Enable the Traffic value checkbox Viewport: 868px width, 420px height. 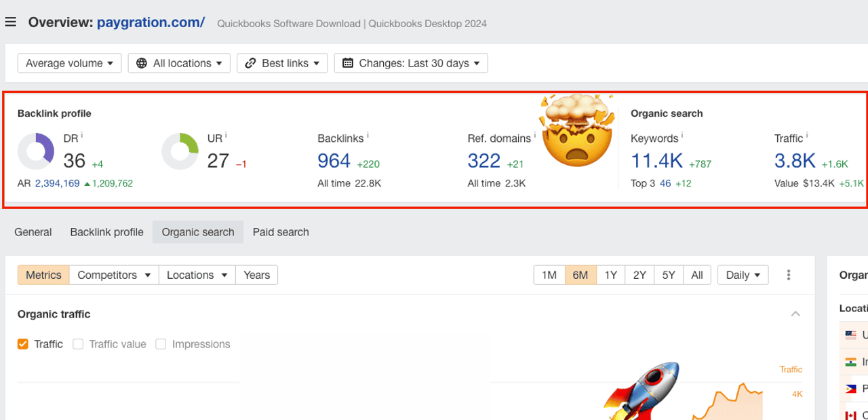(78, 344)
